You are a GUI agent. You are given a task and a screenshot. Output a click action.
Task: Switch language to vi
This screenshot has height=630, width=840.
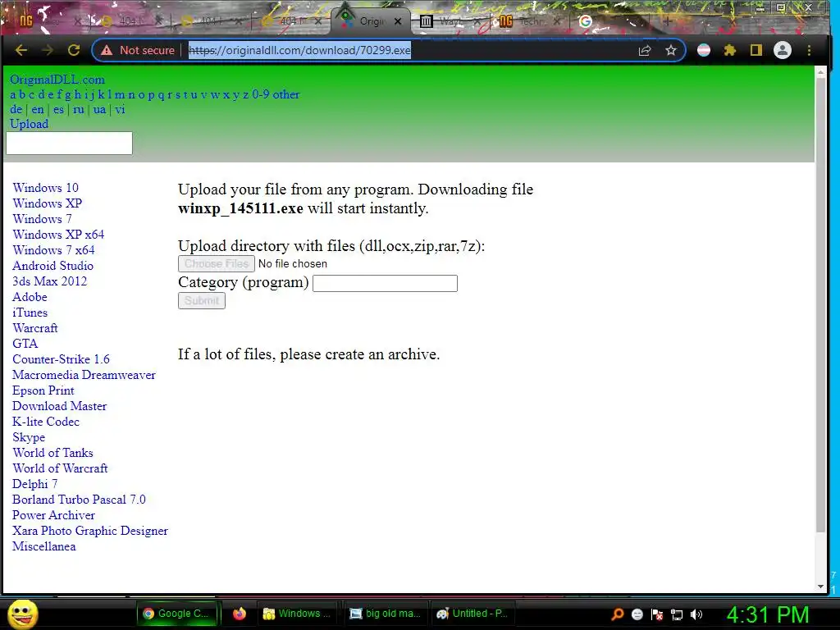[x=120, y=109]
